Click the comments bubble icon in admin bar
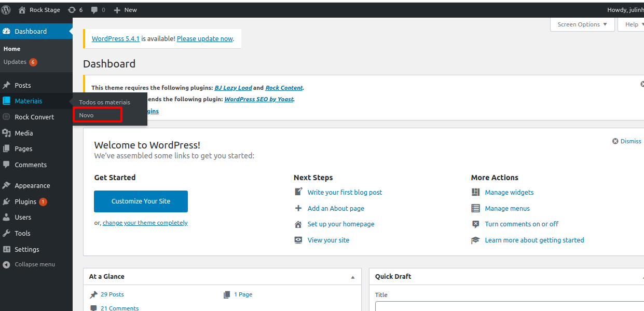The width and height of the screenshot is (644, 311). (94, 10)
